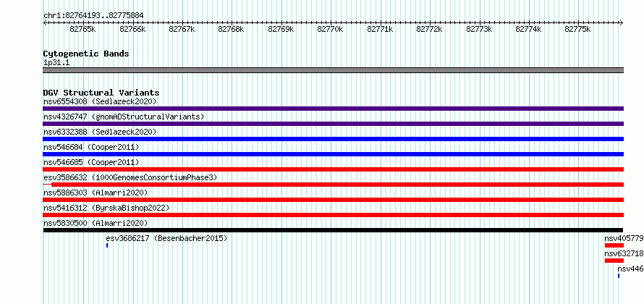644x304 pixels.
Task: Click the 82772k ruler label
Action: pyautogui.click(x=429, y=29)
